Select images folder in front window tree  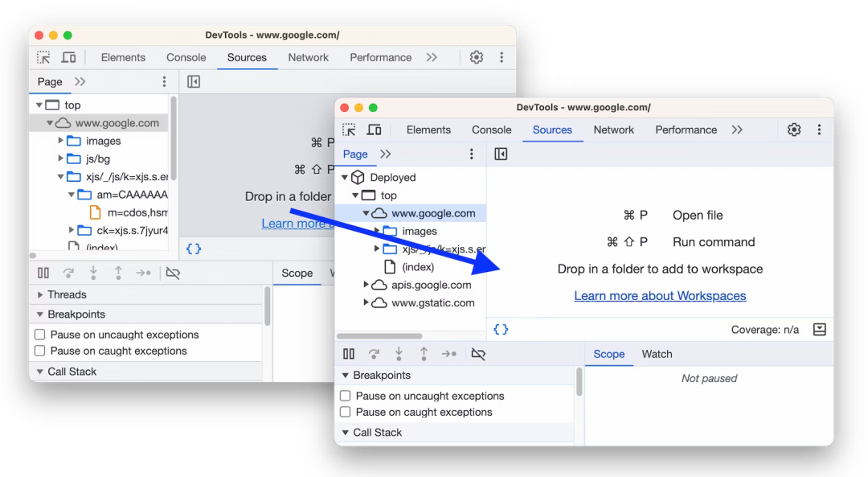[x=420, y=231]
